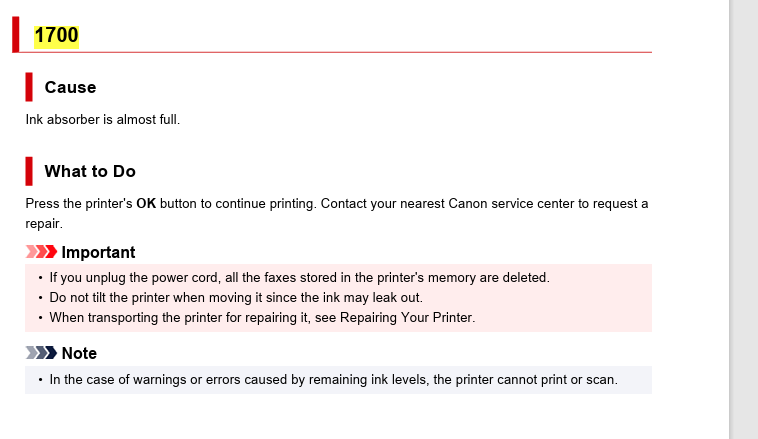Click the red bar beside the Cause heading
Screen dimensions: 758x439
coord(29,87)
